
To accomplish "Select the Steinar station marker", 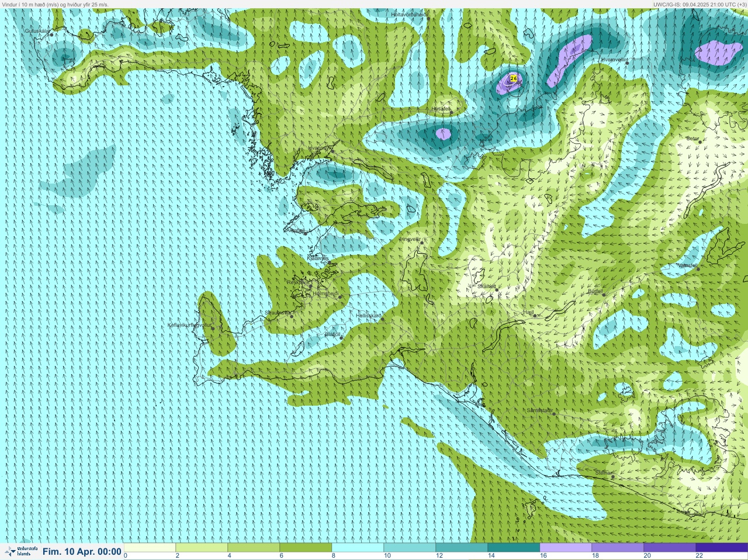I will pyautogui.click(x=613, y=476).
